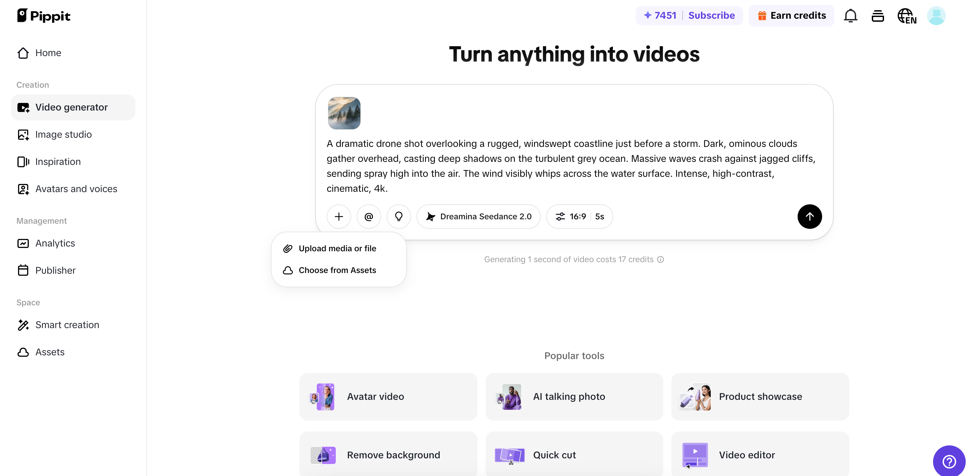Click the plus icon to add media
This screenshot has width=980, height=476.
coord(339,216)
